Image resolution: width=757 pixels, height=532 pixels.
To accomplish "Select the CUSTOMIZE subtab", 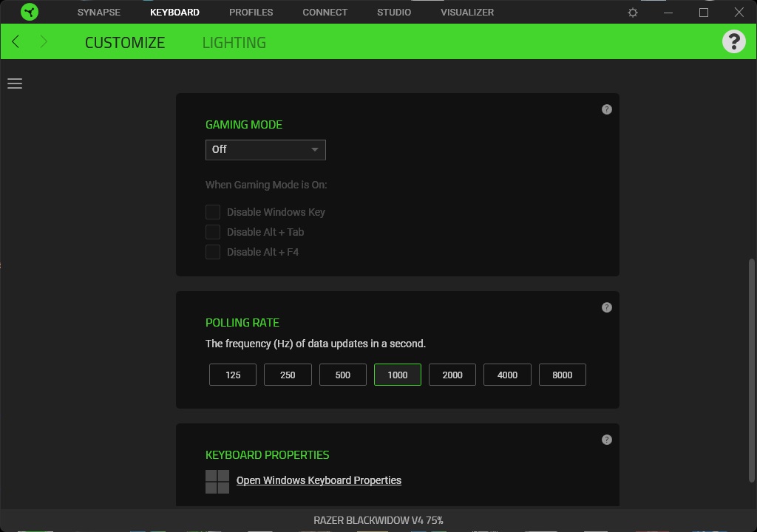I will (125, 42).
